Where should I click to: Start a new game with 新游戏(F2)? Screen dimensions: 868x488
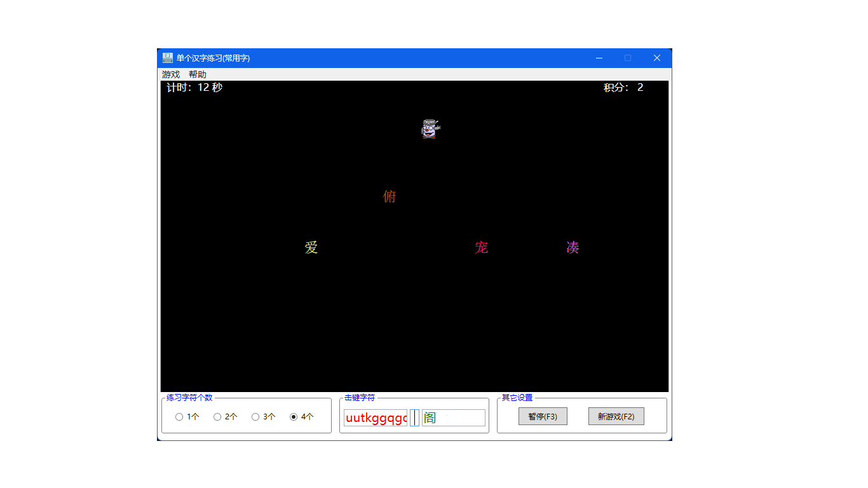pyautogui.click(x=616, y=416)
